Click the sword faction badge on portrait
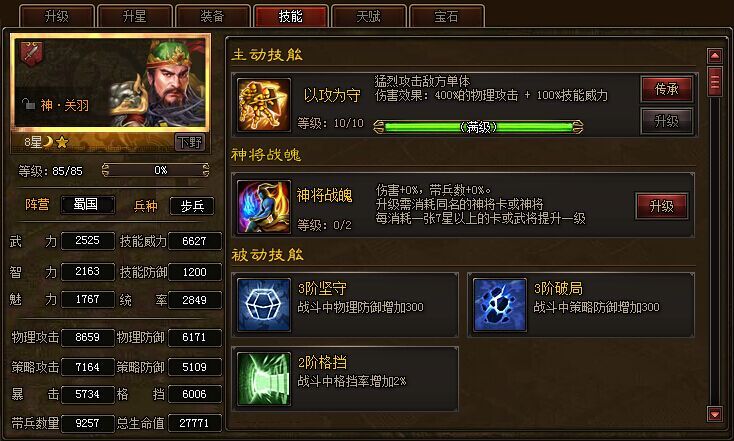 click(x=32, y=53)
